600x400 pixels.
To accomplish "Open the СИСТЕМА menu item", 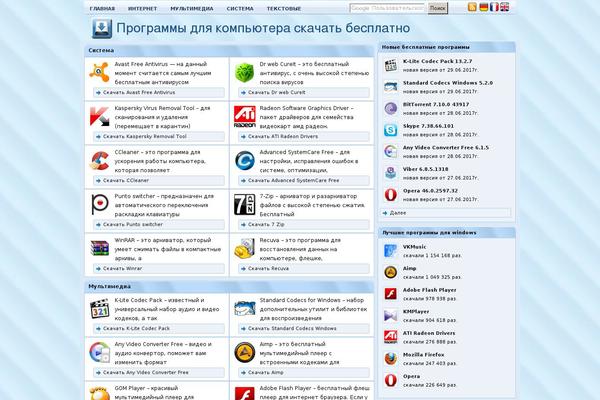I will pyautogui.click(x=240, y=8).
